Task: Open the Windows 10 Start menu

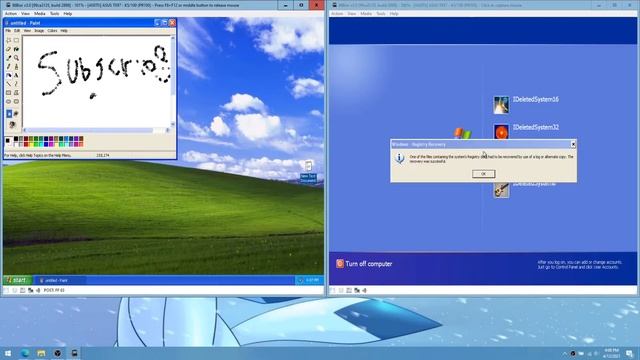Action: click(x=8, y=353)
